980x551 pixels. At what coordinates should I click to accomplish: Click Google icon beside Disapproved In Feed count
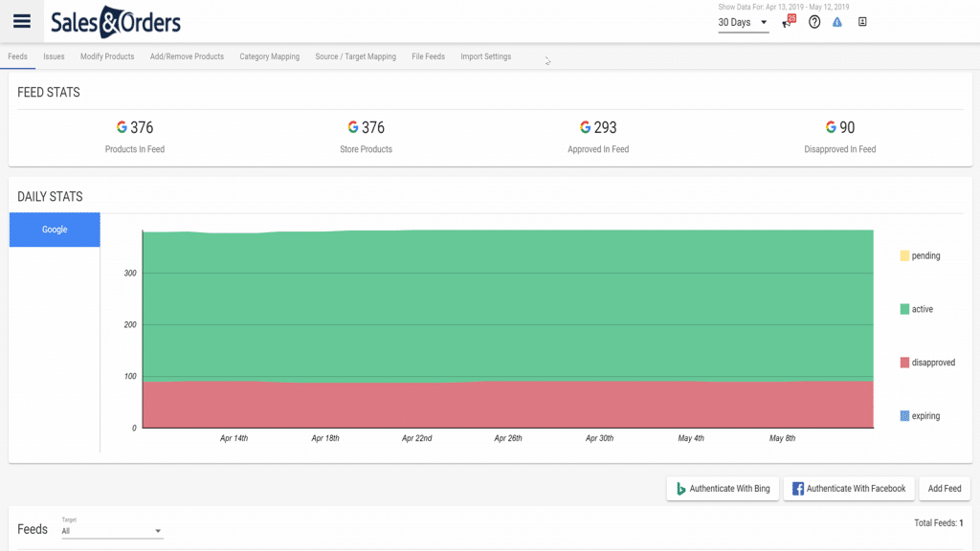(x=831, y=127)
